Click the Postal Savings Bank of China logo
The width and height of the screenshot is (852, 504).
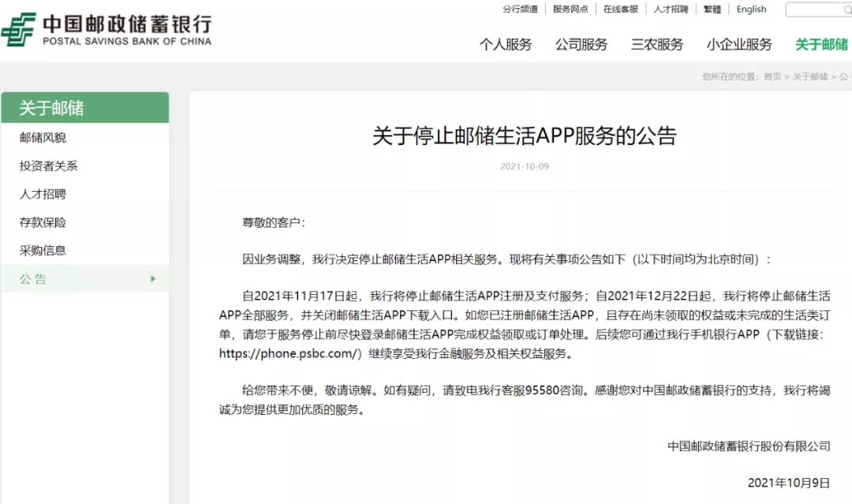pyautogui.click(x=106, y=29)
